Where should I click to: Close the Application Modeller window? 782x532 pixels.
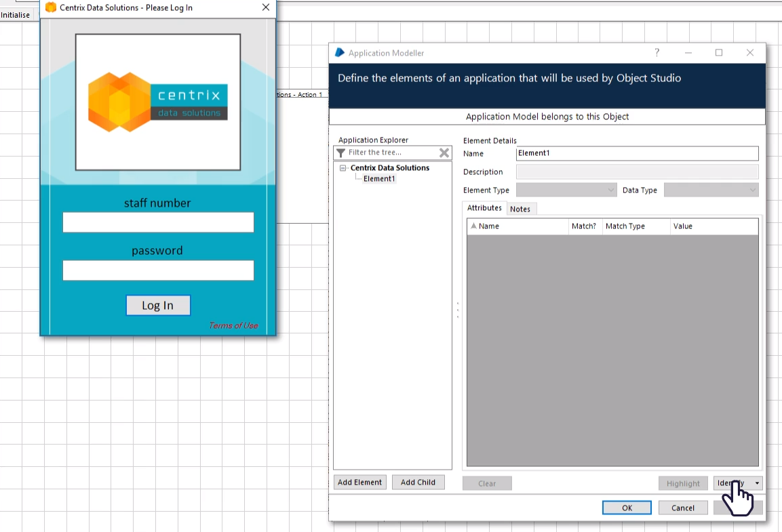(x=749, y=52)
